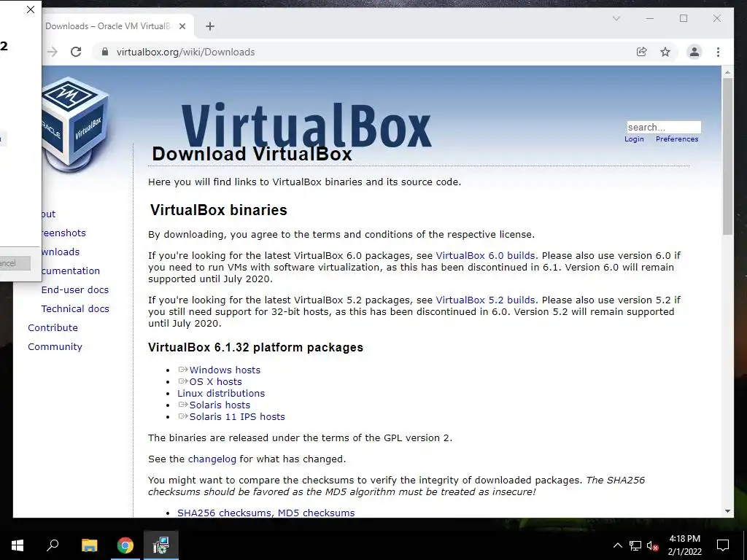Open the Preferences link
Viewport: 747px width, 560px height.
pos(677,139)
